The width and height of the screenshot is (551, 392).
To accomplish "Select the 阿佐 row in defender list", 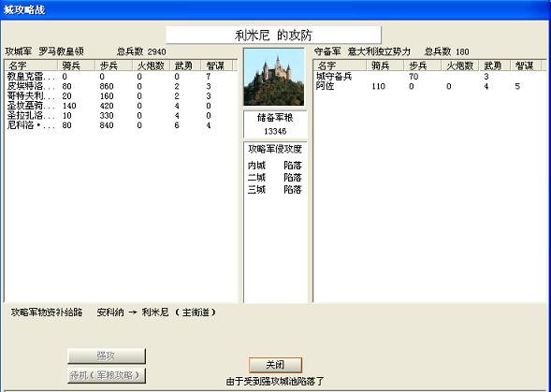I will tap(428, 86).
